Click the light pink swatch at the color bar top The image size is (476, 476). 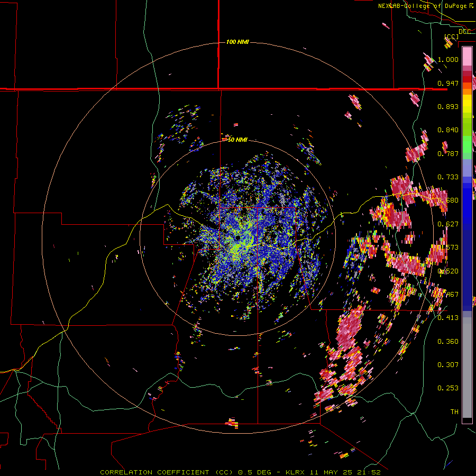pos(467,56)
